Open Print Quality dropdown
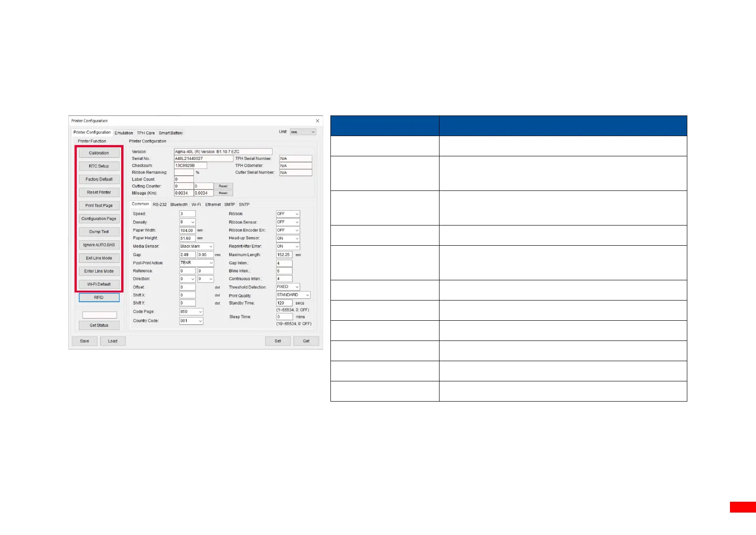Image resolution: width=756 pixels, height=535 pixels. [x=293, y=295]
